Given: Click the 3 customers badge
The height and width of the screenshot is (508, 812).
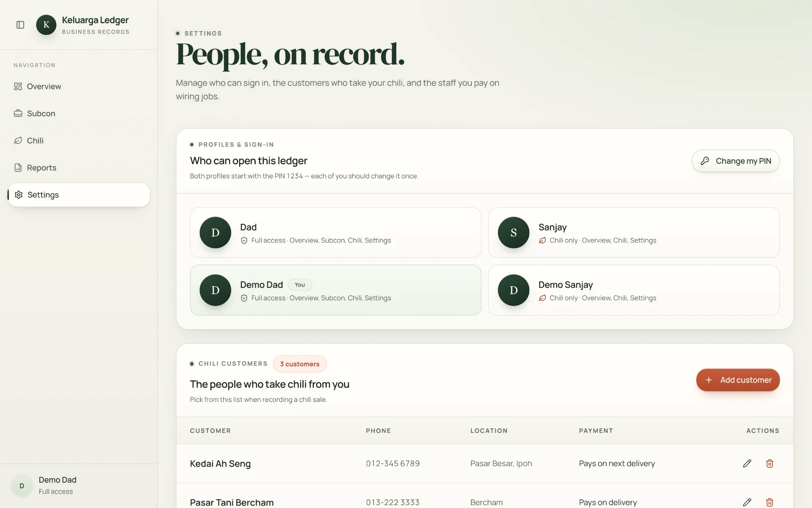Looking at the screenshot, I should [x=300, y=364].
